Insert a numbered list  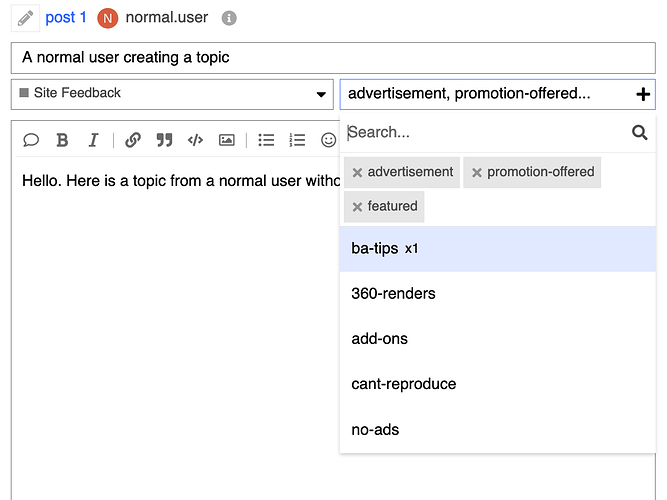click(x=297, y=140)
